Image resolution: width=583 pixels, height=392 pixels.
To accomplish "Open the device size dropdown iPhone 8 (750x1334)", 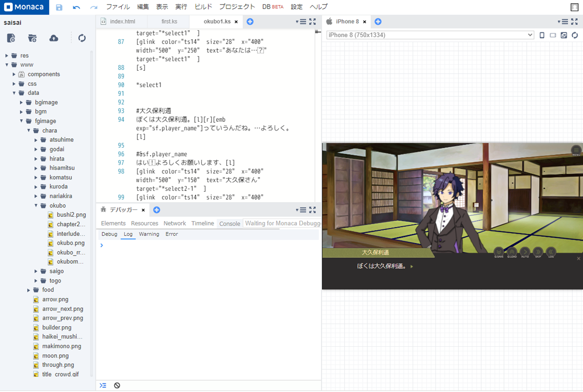I will tap(430, 35).
